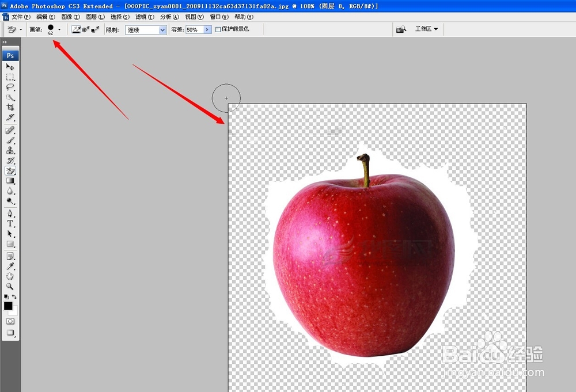This screenshot has width=576, height=392.
Task: Select the Notes tool
Action: coord(10,256)
